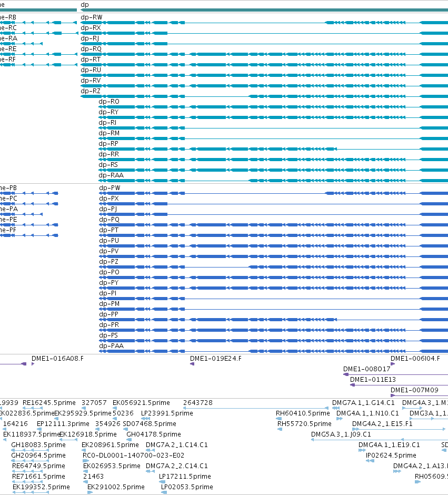The image size is (448, 495).
Task: Select the EK199352.5prime EST label
Action: pos(42,487)
